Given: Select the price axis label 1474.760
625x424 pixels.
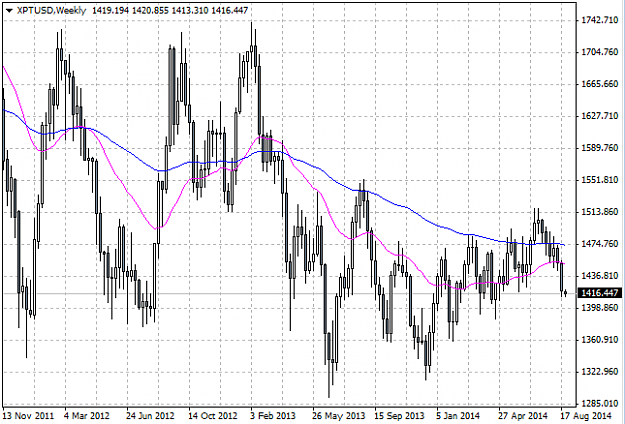Looking at the screenshot, I should (x=600, y=243).
